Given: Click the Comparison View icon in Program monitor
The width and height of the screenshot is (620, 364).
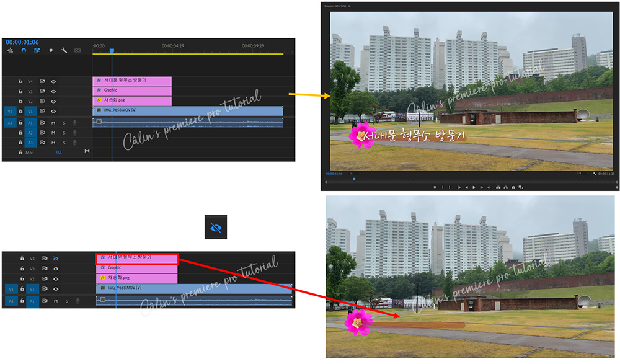Looking at the screenshot, I should point(521,187).
